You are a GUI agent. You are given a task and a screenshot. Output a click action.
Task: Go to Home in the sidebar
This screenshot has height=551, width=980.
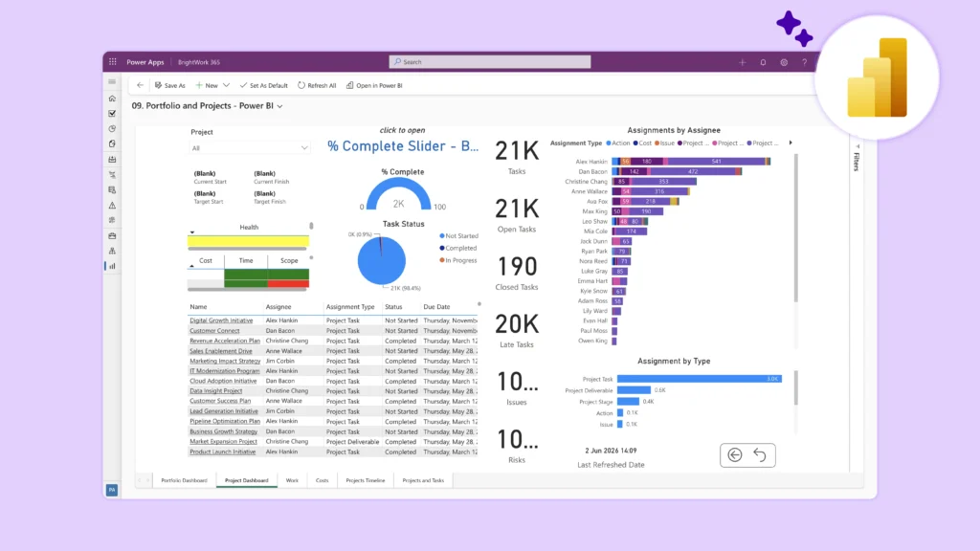[112, 99]
